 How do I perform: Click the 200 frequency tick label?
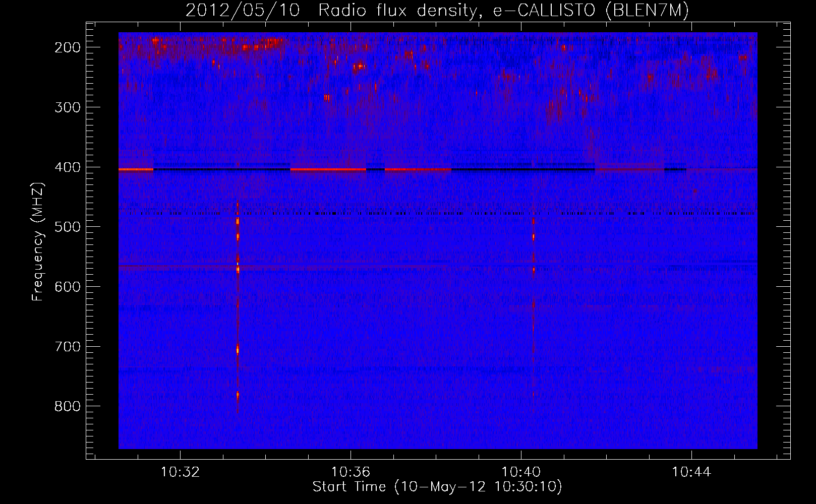[68, 47]
